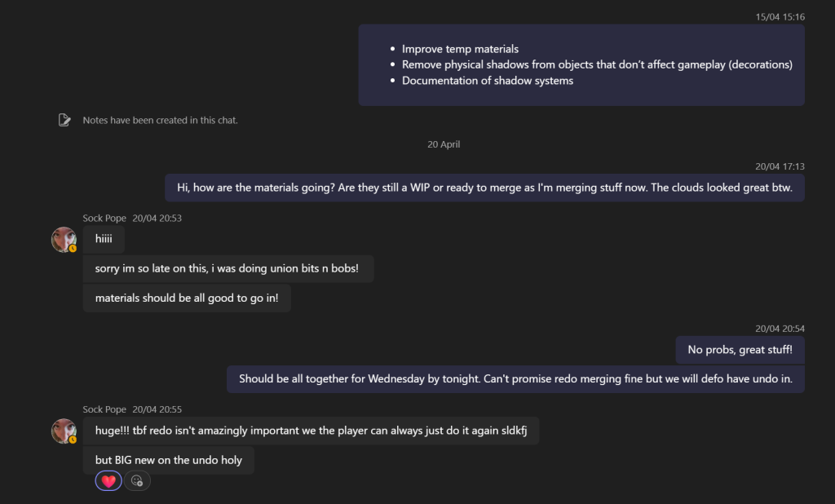The width and height of the screenshot is (835, 504).
Task: Select the 'sorry im so late' message
Action: click(x=228, y=268)
